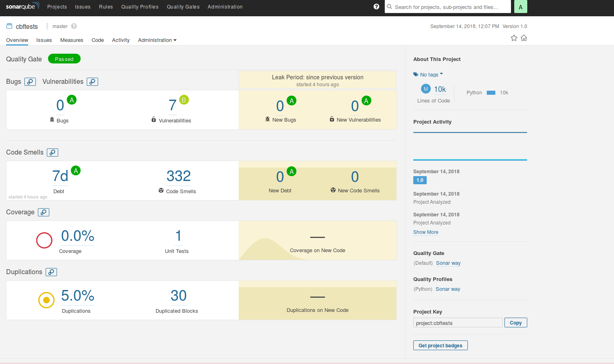This screenshot has width=614, height=364.
Task: Click the link icon next to Bugs
Action: [x=30, y=81]
